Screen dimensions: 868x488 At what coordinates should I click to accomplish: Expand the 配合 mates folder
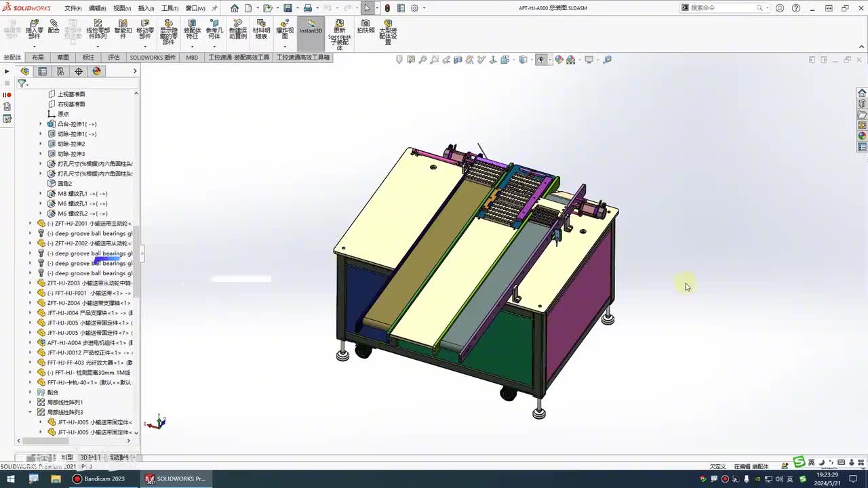point(29,392)
